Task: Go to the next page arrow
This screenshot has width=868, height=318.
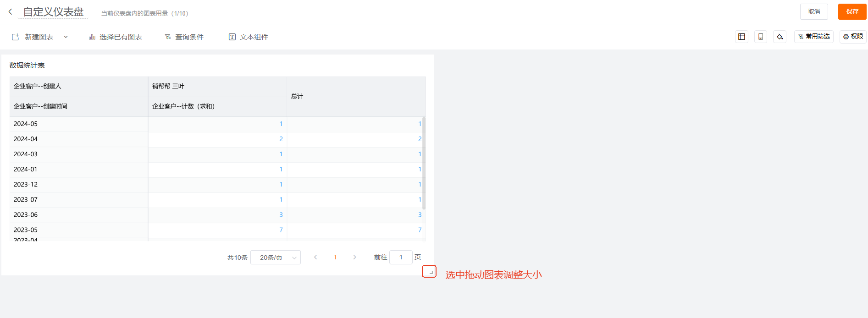Action: (x=354, y=258)
